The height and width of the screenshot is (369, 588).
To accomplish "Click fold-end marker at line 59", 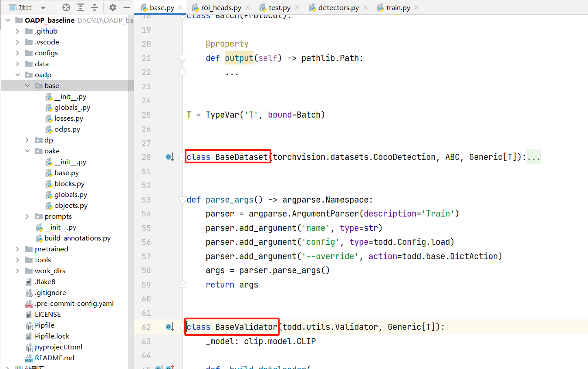I will coord(183,284).
